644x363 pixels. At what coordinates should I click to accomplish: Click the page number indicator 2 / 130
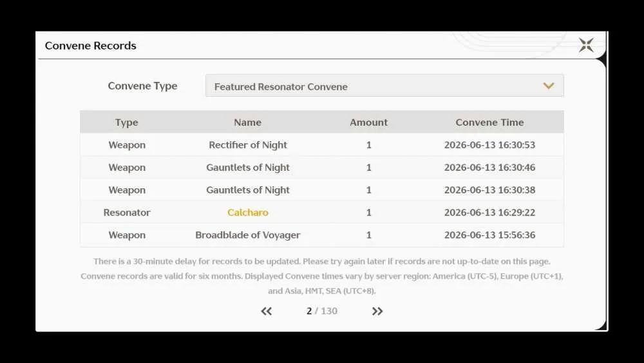(322, 311)
